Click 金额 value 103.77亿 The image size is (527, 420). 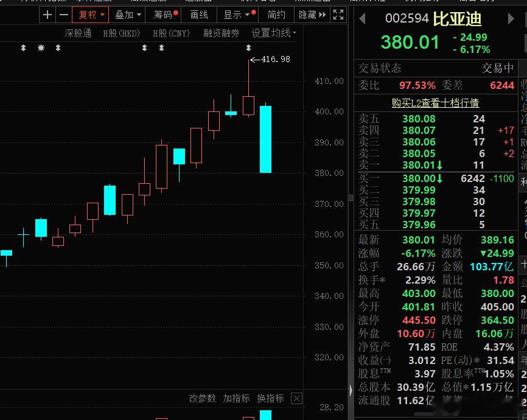point(492,267)
